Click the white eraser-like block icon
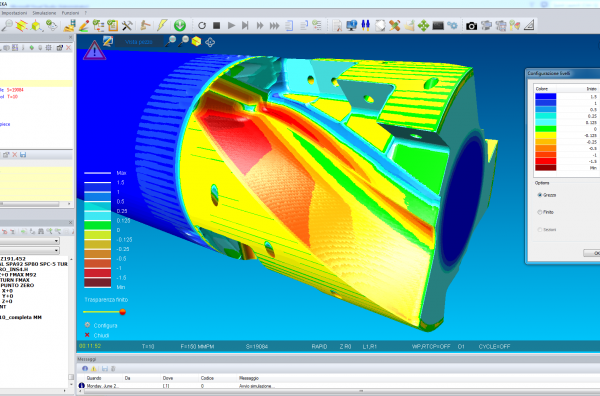The image size is (600, 396). [380, 26]
